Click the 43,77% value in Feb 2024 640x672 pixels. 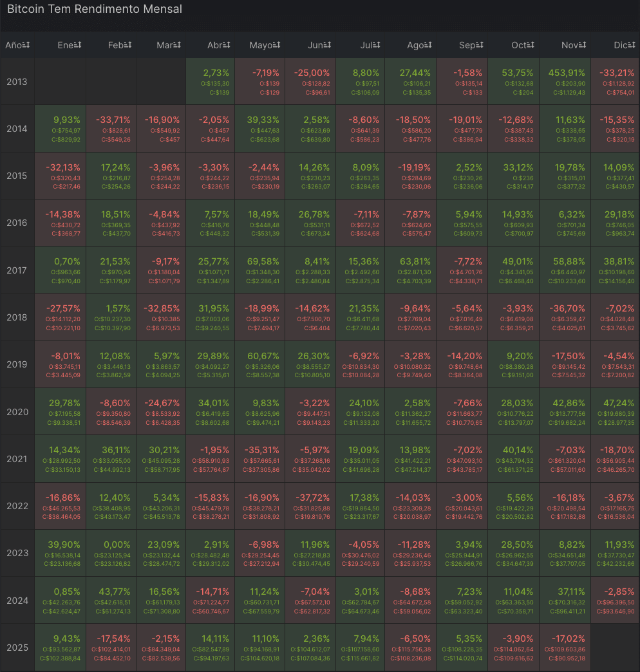[115, 592]
